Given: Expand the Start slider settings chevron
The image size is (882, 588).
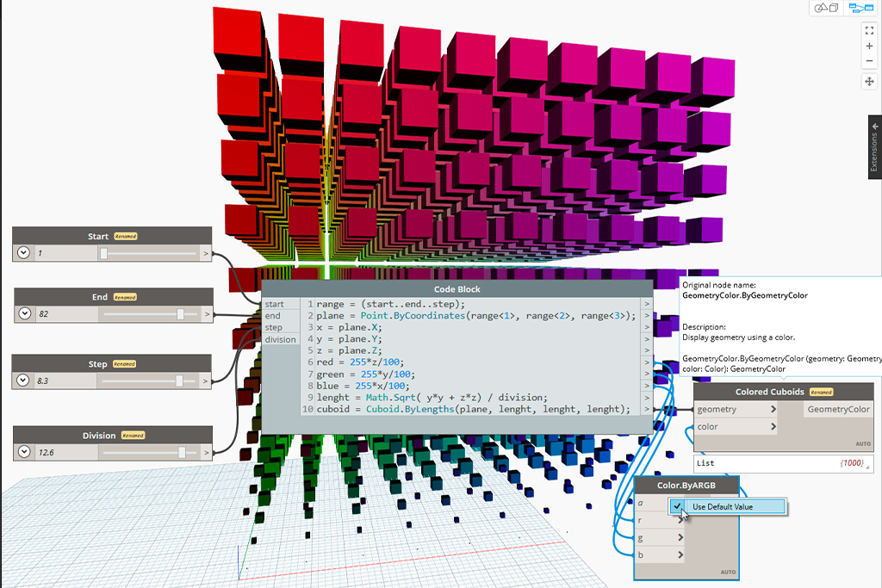Looking at the screenshot, I should tap(23, 254).
